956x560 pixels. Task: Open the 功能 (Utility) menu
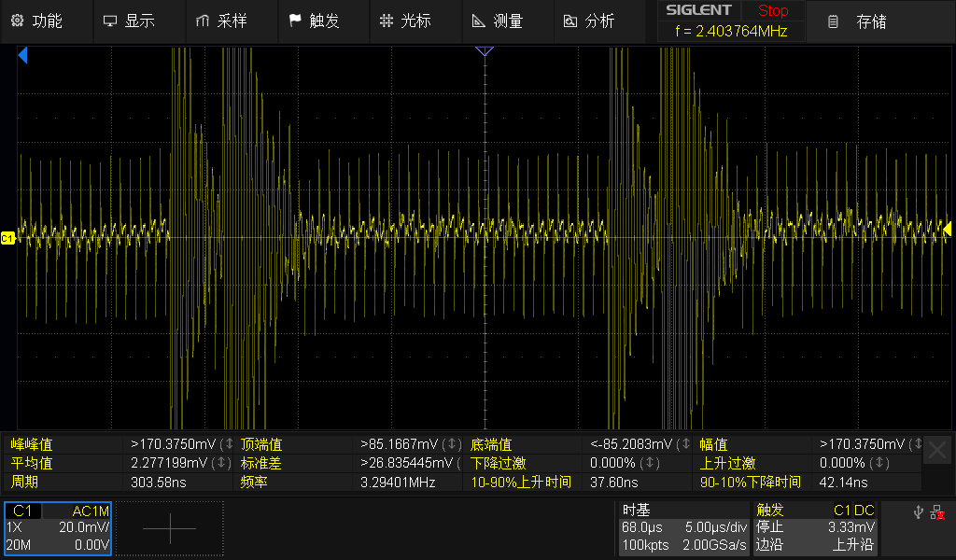(36, 21)
